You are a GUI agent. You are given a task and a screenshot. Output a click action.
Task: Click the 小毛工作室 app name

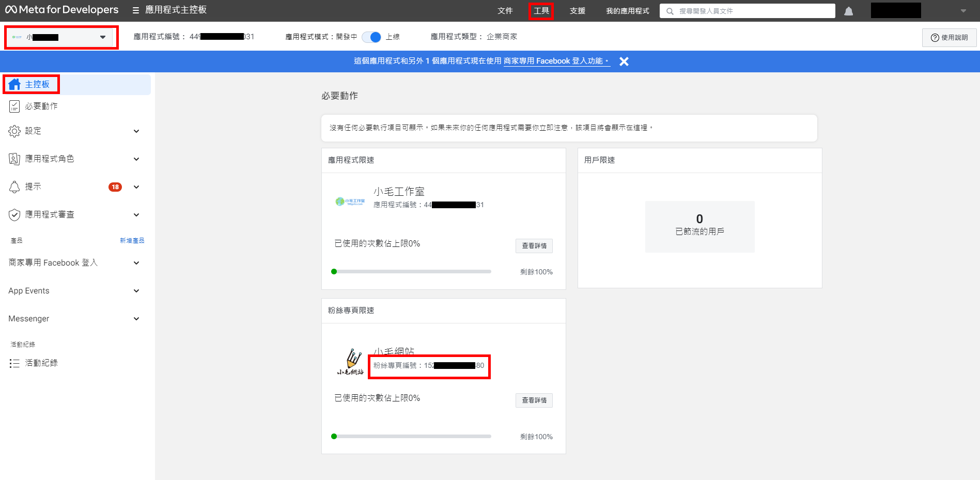pos(399,192)
